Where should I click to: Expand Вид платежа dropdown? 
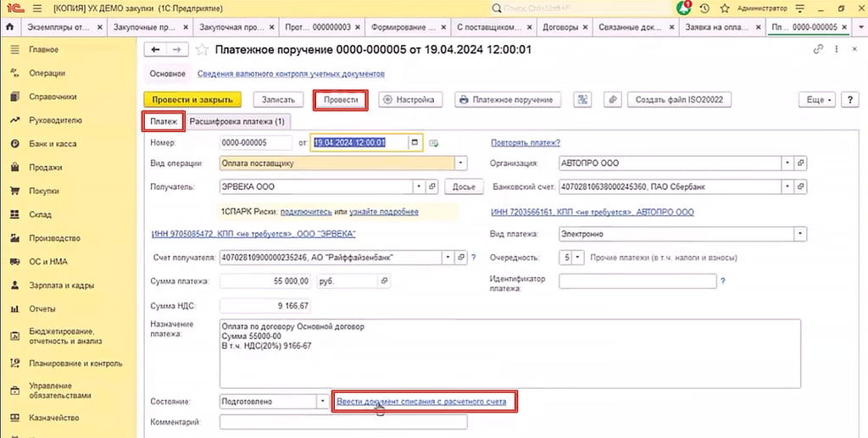pyautogui.click(x=800, y=235)
